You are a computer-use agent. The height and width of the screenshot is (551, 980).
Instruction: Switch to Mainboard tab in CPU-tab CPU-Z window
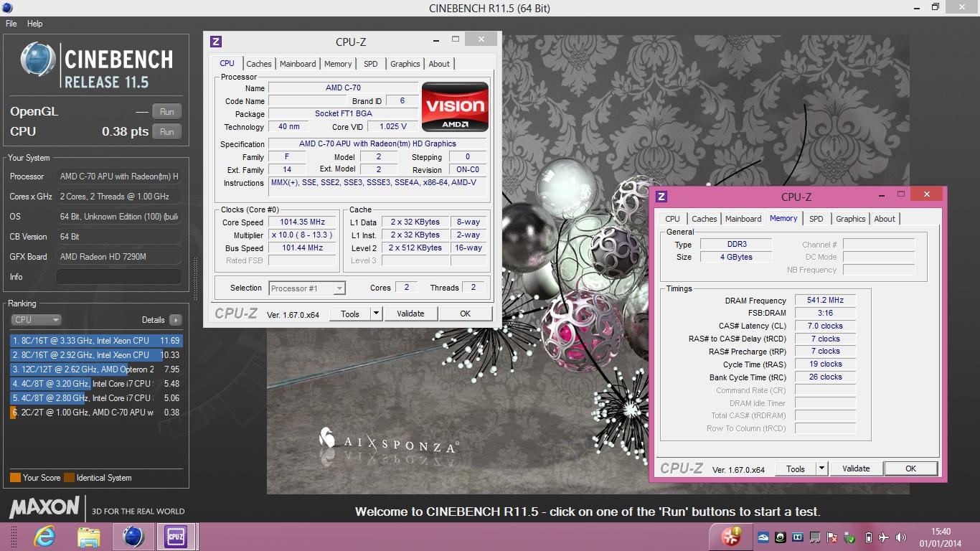pyautogui.click(x=298, y=64)
